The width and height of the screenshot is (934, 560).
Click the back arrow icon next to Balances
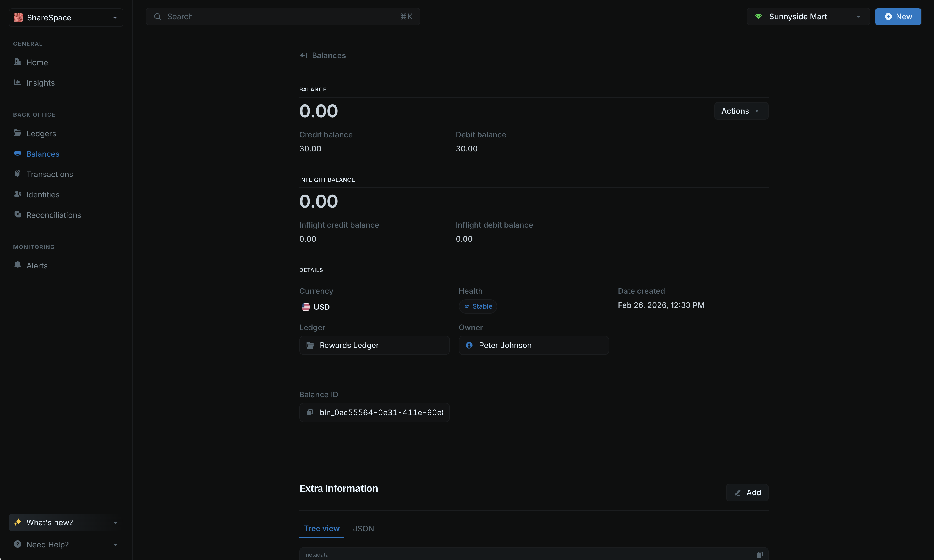303,55
